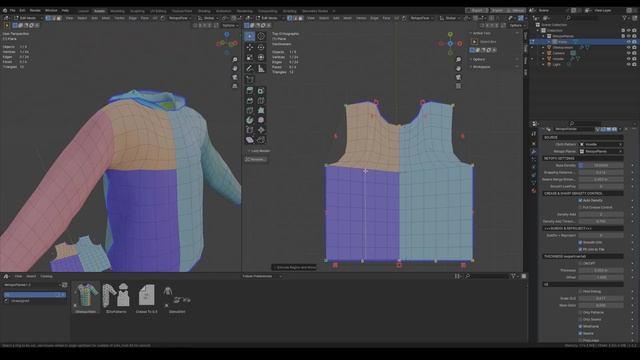This screenshot has height=360, width=640.
Task: Select the Poly Build tool
Action: (261, 111)
